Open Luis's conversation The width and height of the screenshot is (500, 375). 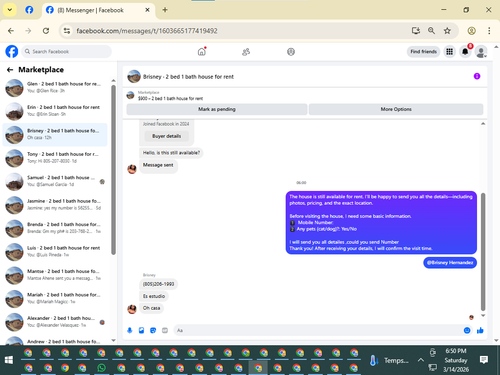55,252
